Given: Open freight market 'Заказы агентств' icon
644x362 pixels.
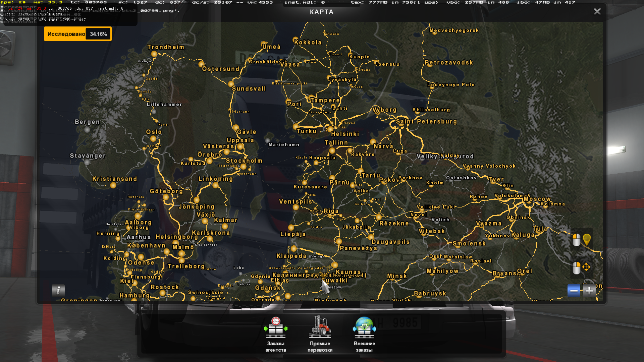Looking at the screenshot, I should click(276, 328).
